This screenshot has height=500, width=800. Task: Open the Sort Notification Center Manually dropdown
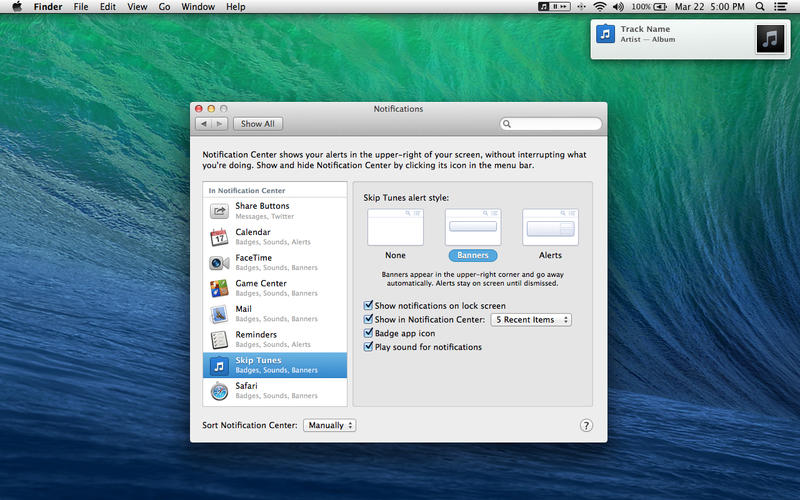point(330,425)
